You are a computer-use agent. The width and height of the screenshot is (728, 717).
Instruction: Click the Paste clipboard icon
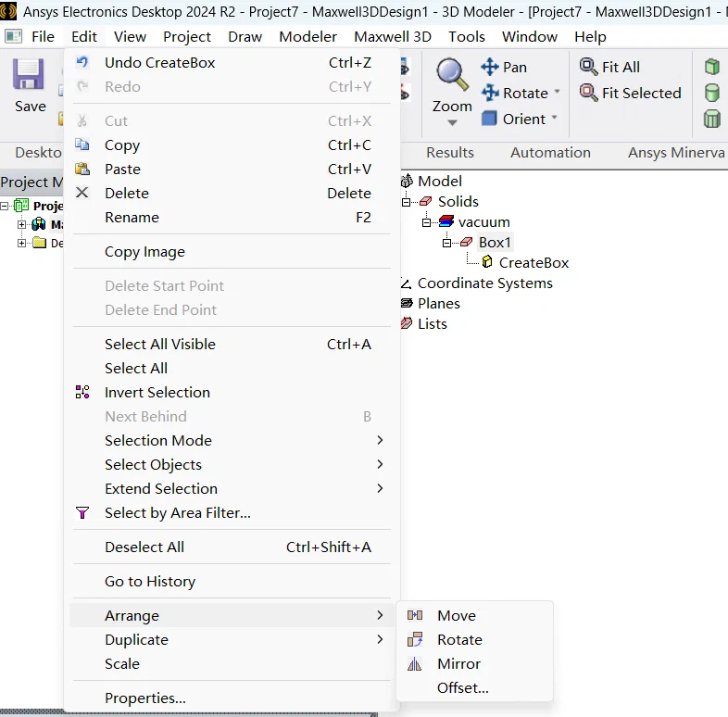pos(82,169)
